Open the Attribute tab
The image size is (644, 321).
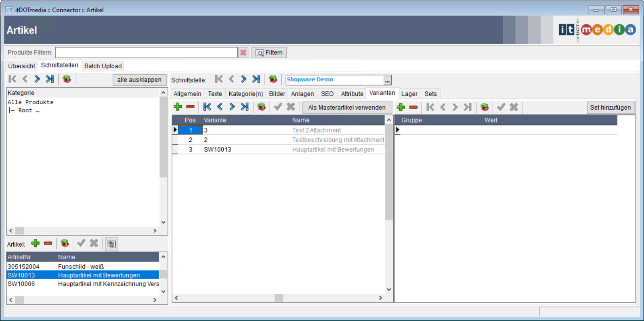[352, 94]
